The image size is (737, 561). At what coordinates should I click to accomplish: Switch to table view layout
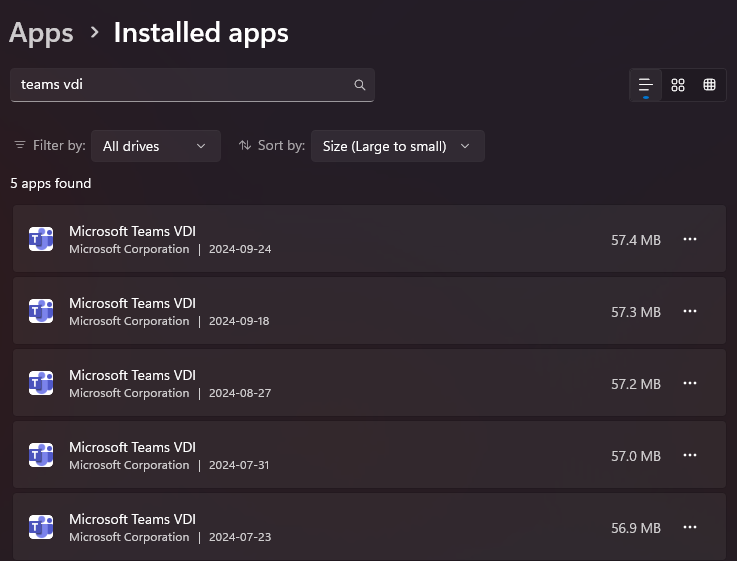pyautogui.click(x=709, y=85)
